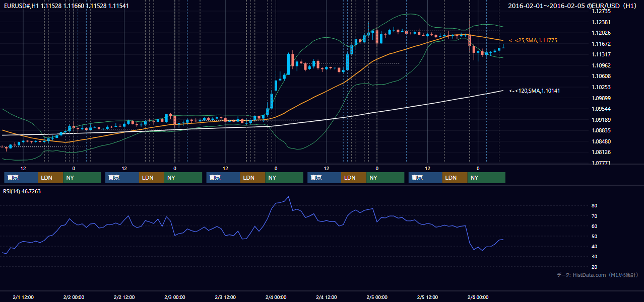This screenshot has width=644, height=302.
Task: Click RSI scale level 40
Action: 595,246
